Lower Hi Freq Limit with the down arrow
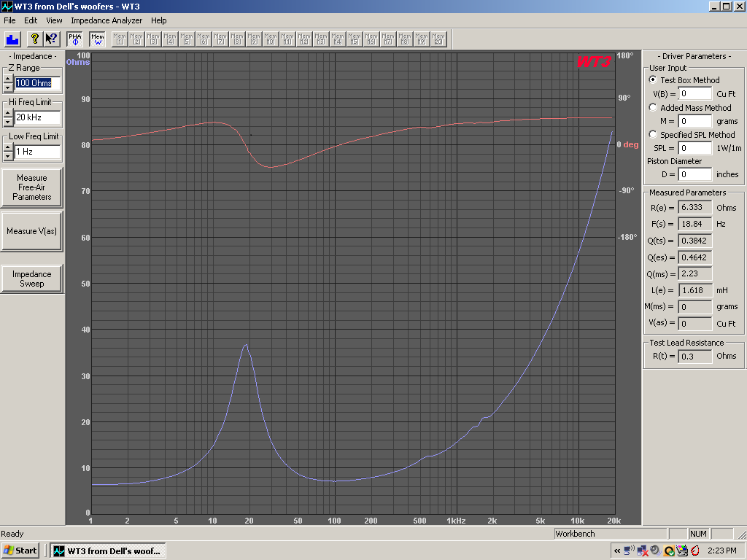Screen dimensions: 747x560 [8, 122]
